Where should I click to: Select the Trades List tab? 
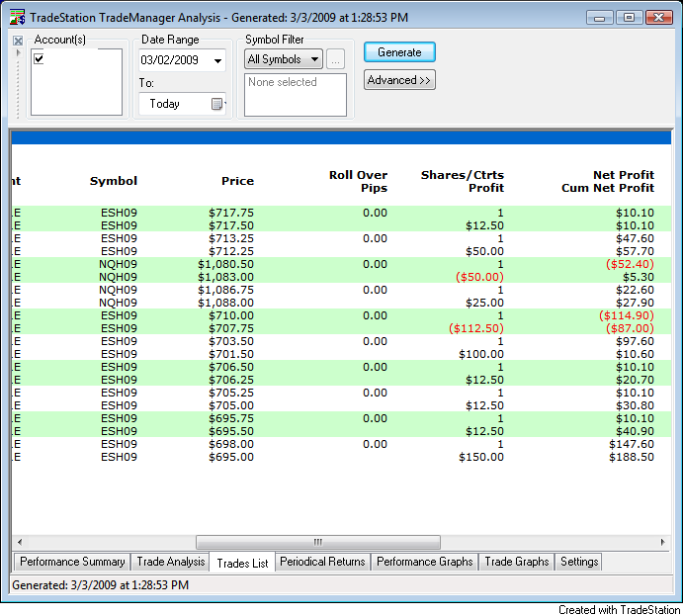[x=242, y=563]
